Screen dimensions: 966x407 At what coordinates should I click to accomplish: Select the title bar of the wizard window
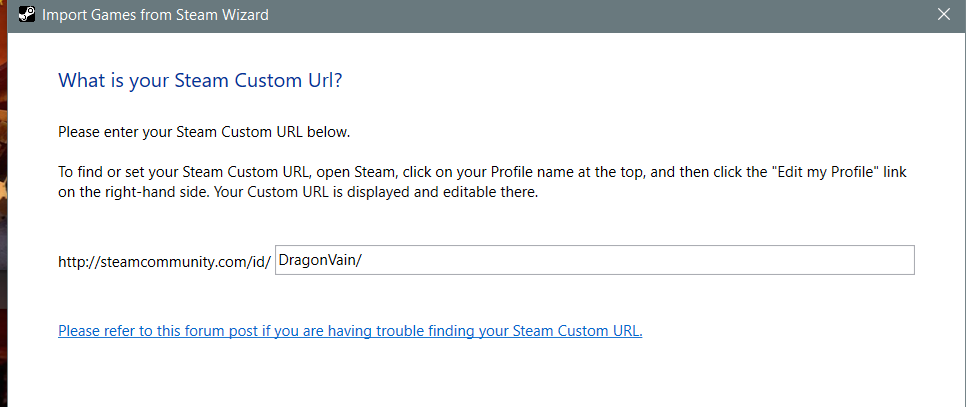tap(483, 15)
